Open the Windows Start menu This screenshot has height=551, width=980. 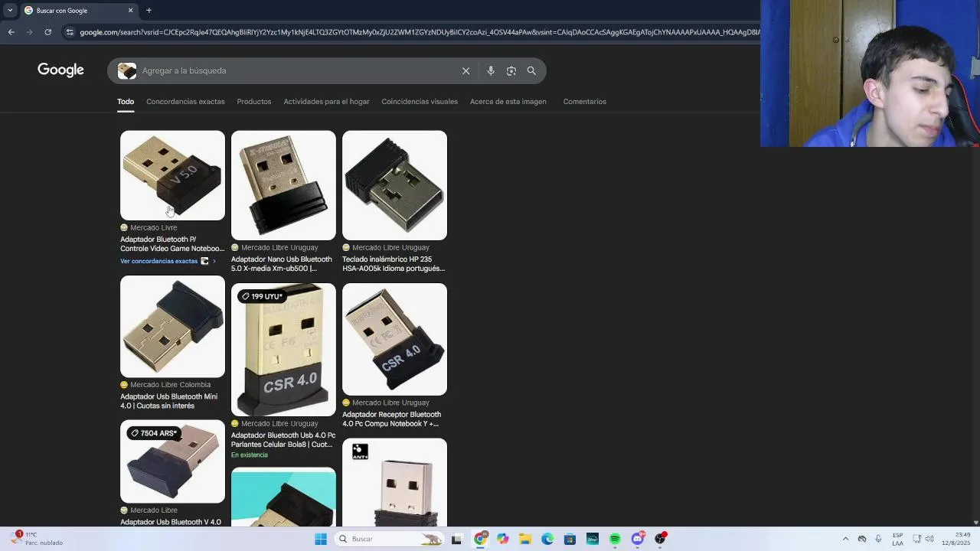tap(321, 539)
